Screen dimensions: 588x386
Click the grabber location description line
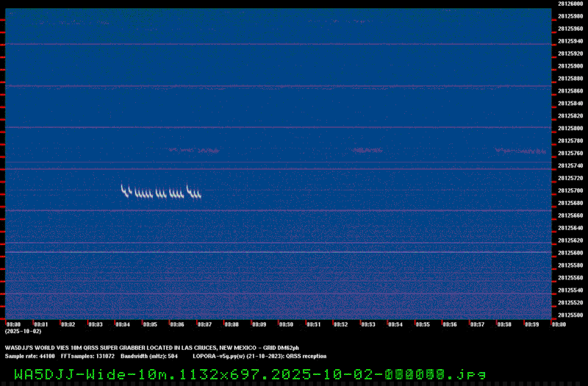[152, 348]
